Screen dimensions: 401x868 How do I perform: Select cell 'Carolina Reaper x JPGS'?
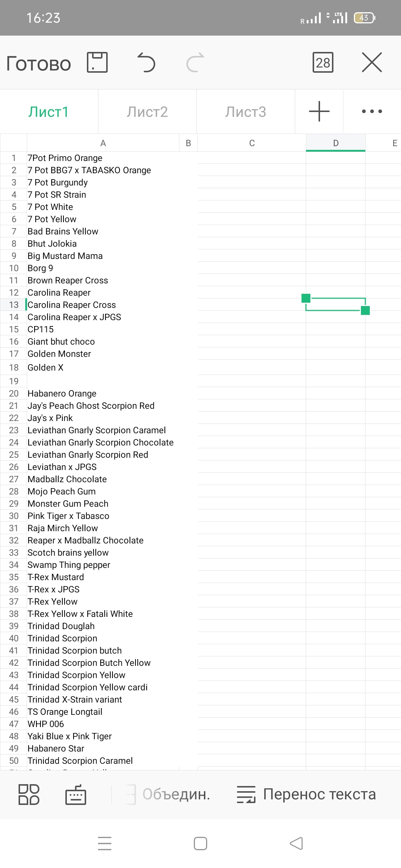pos(103,317)
